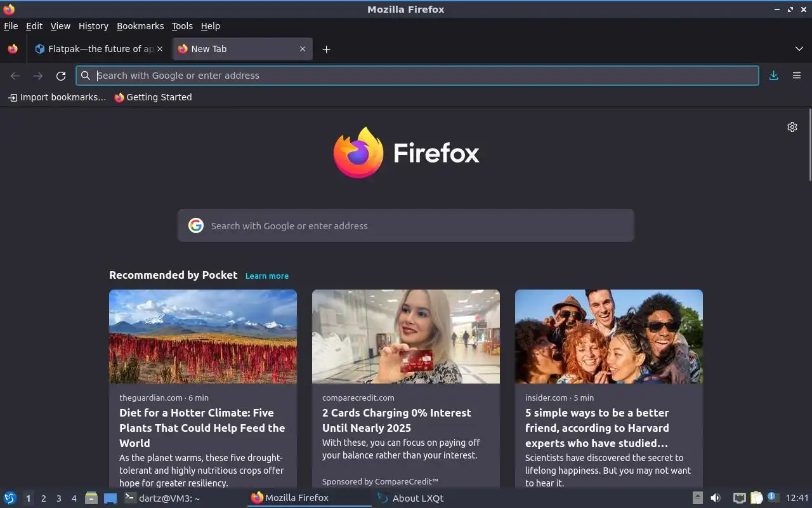
Task: Click the show desktop icon in taskbar
Action: pyautogui.click(x=110, y=498)
